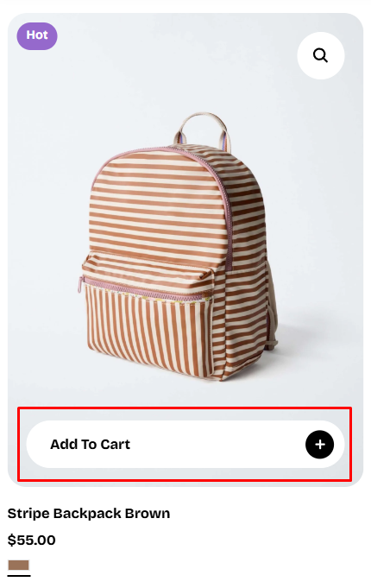
Task: Click the underline beneath the brown swatch
Action: click(x=19, y=575)
